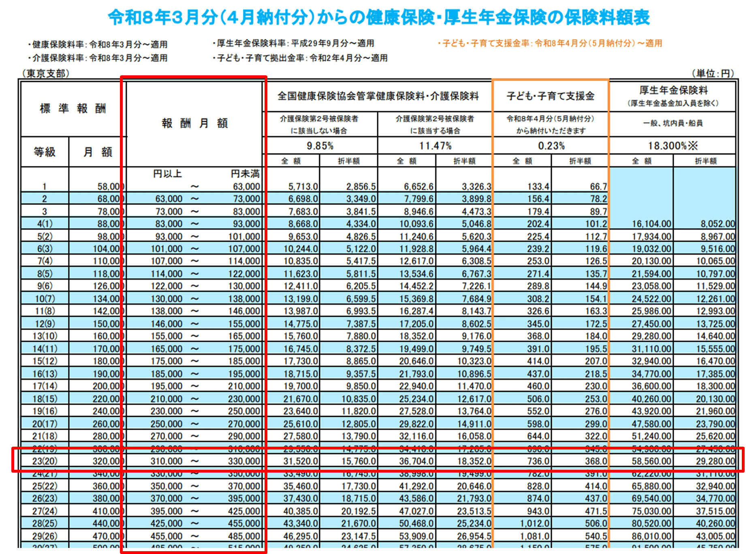This screenshot has width=756, height=554.
Task: Click the 厚生年金保険料 header cell
Action: click(673, 96)
